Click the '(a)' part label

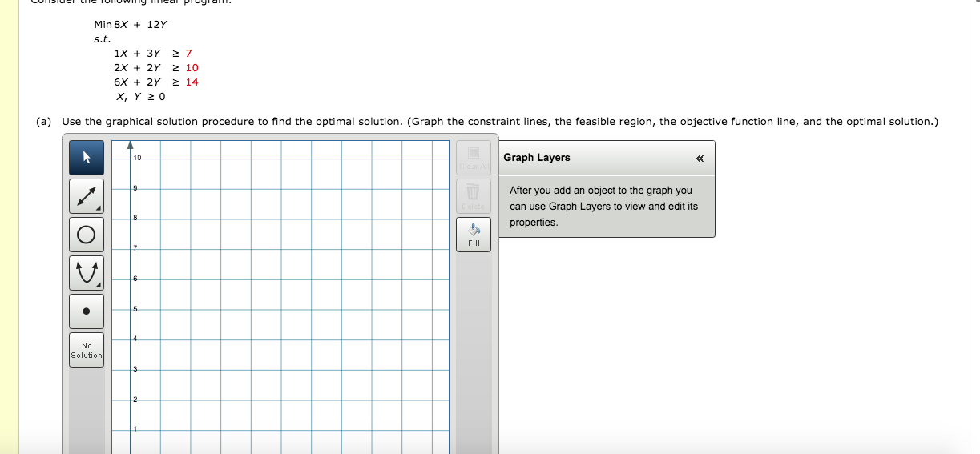(43, 122)
